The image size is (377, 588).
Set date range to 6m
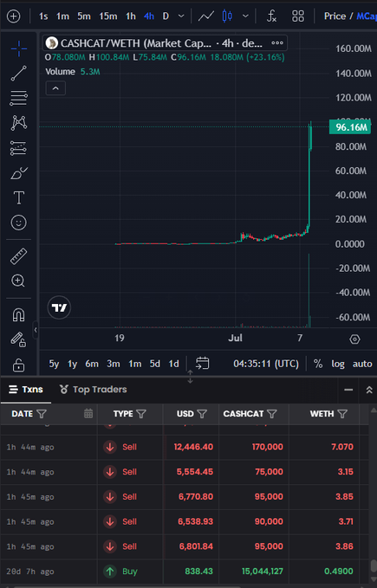click(x=92, y=364)
